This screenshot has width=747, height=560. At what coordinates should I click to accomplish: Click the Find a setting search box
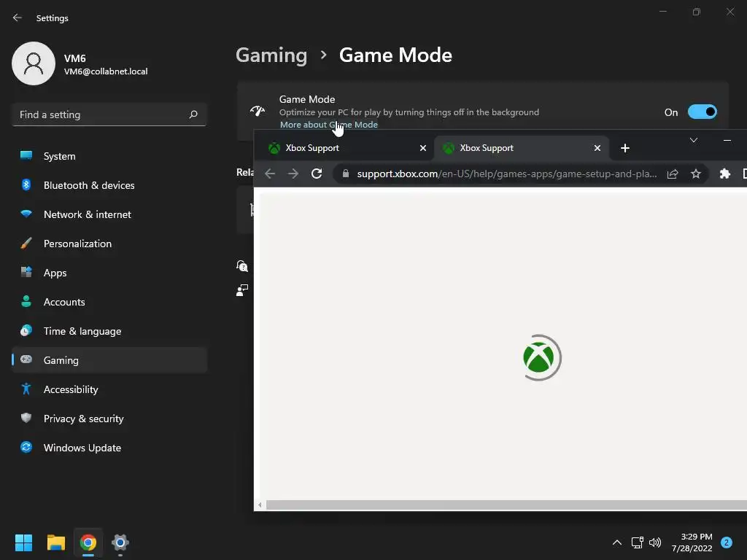click(x=109, y=114)
